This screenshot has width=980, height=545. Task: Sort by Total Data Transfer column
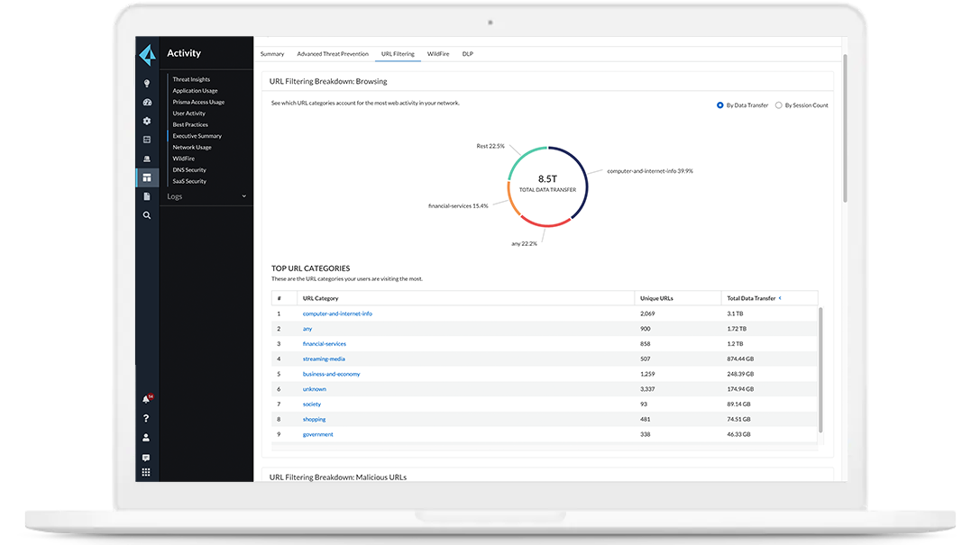pyautogui.click(x=754, y=297)
